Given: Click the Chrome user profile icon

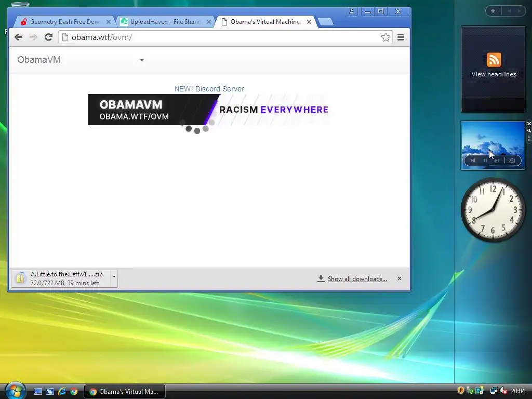Looking at the screenshot, I should pos(352,11).
